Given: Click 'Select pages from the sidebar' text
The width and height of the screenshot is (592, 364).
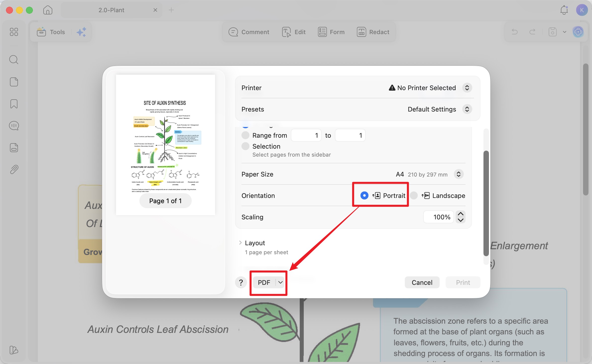Looking at the screenshot, I should (x=292, y=155).
